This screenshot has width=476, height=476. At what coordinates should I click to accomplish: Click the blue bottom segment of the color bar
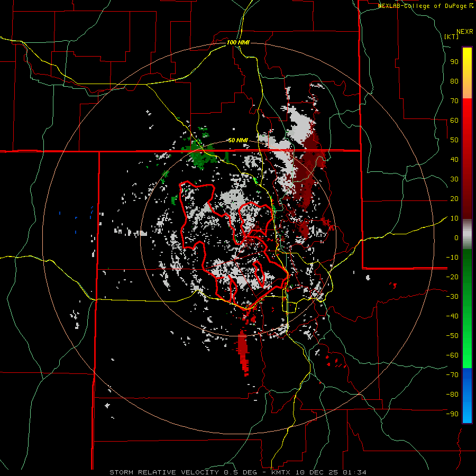point(467,396)
